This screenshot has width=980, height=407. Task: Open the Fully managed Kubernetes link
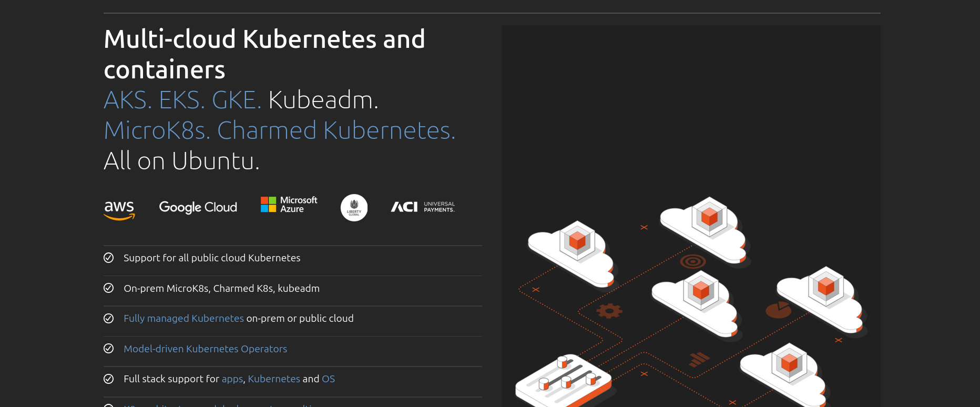[x=183, y=318]
